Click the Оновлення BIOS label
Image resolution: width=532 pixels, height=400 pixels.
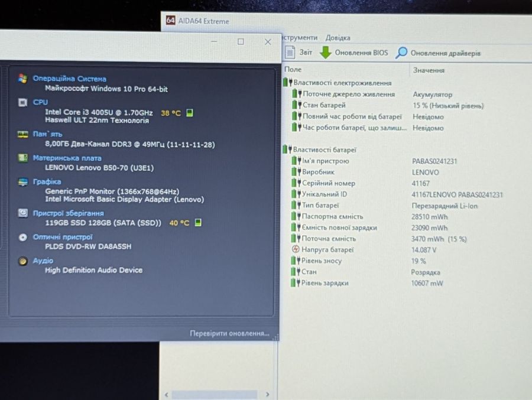click(361, 53)
